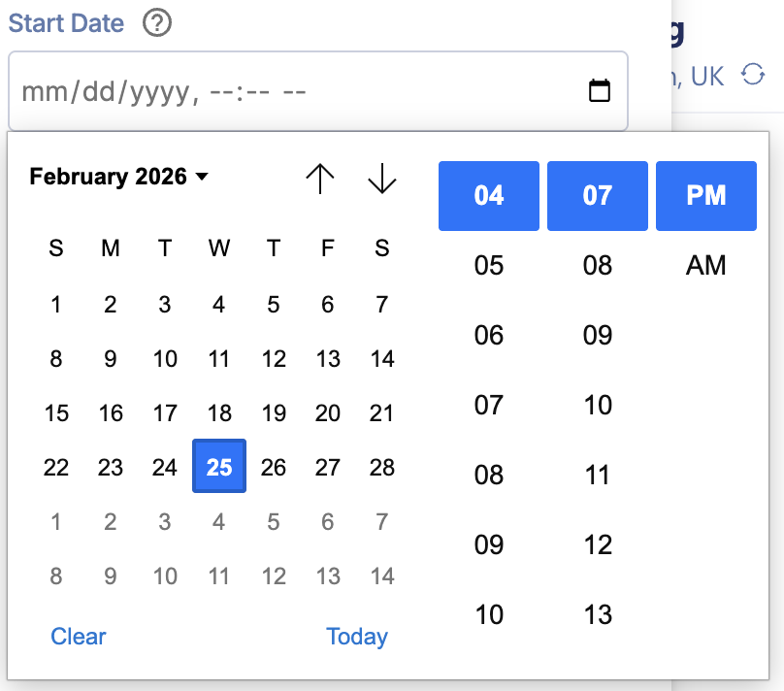
Task: Click the mm/dd/yyyy date input field
Action: point(194,89)
